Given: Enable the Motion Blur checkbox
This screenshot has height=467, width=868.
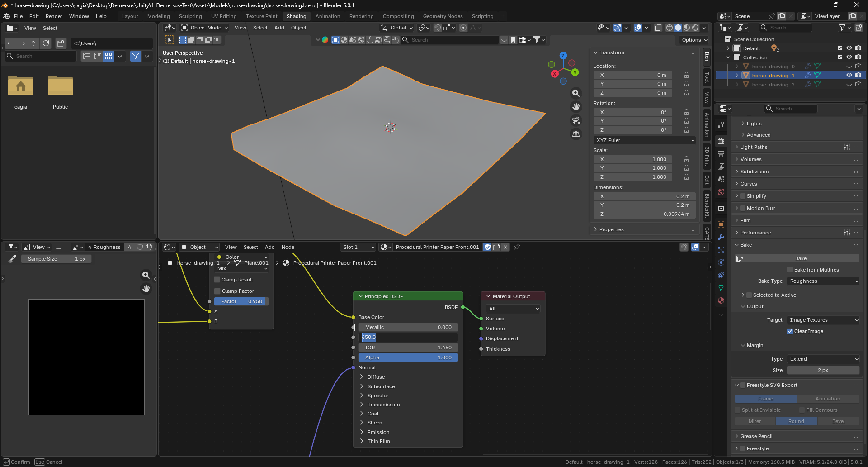Looking at the screenshot, I should (x=743, y=208).
